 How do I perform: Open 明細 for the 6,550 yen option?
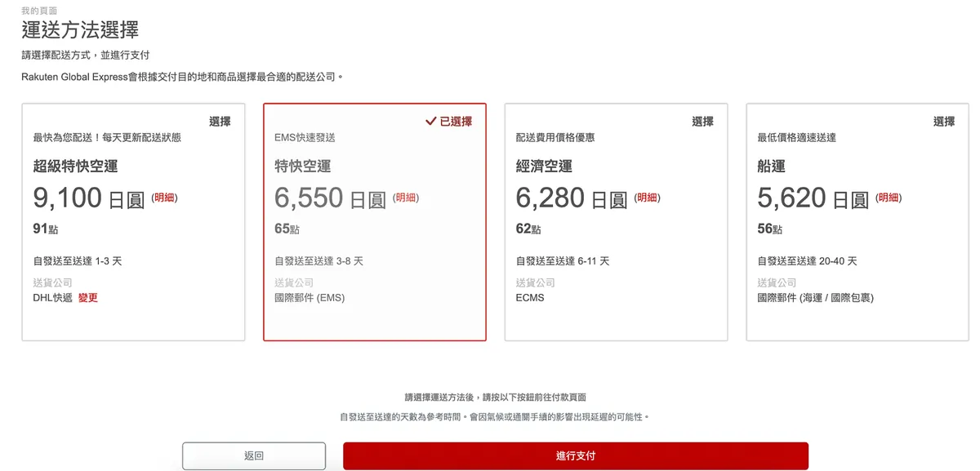pos(406,198)
